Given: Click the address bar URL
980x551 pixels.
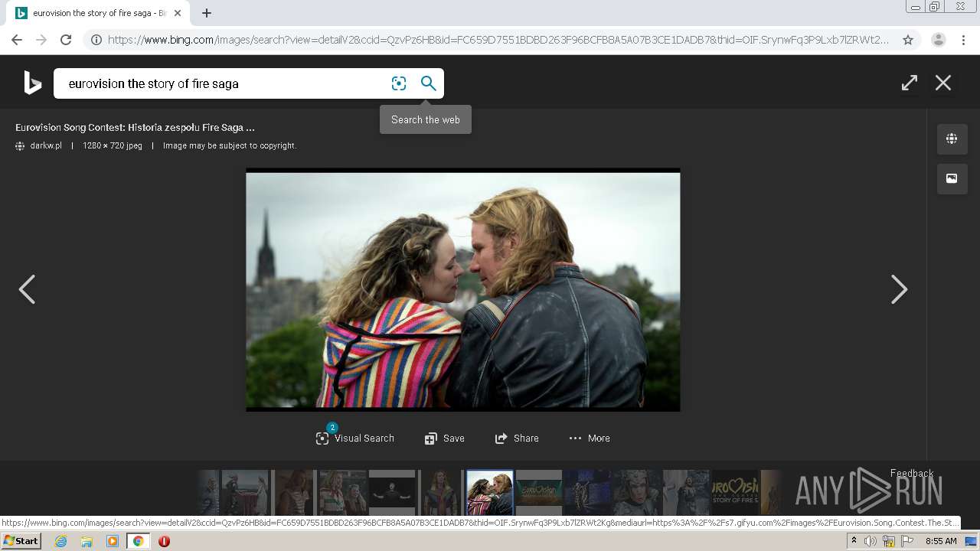Looking at the screenshot, I should 498,40.
